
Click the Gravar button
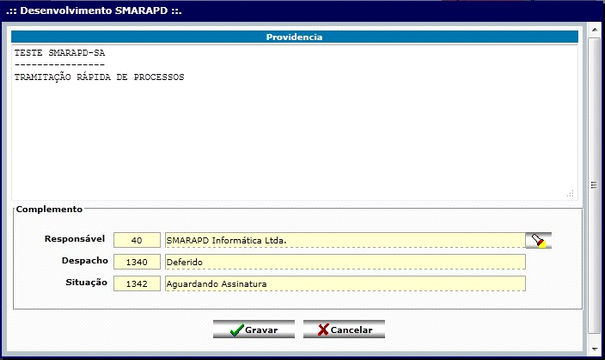pyautogui.click(x=254, y=330)
